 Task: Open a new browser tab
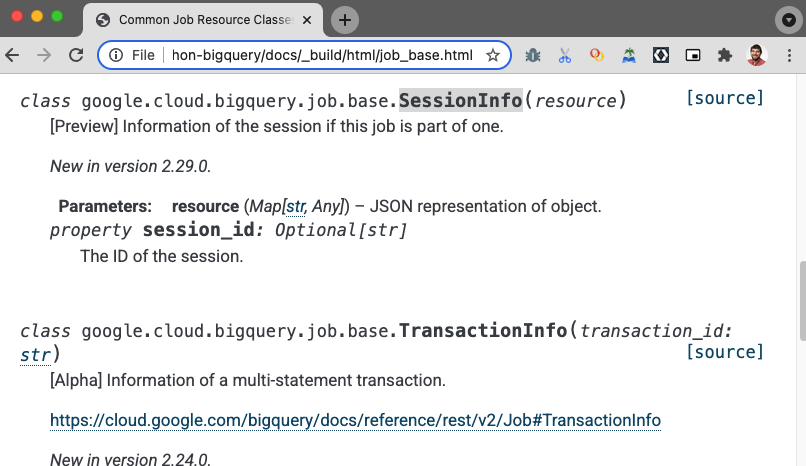click(345, 20)
